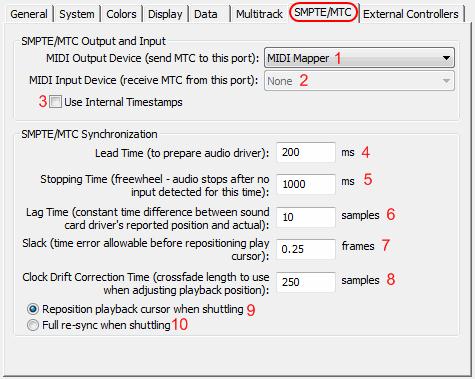Click the Slack frames input field

(306, 249)
